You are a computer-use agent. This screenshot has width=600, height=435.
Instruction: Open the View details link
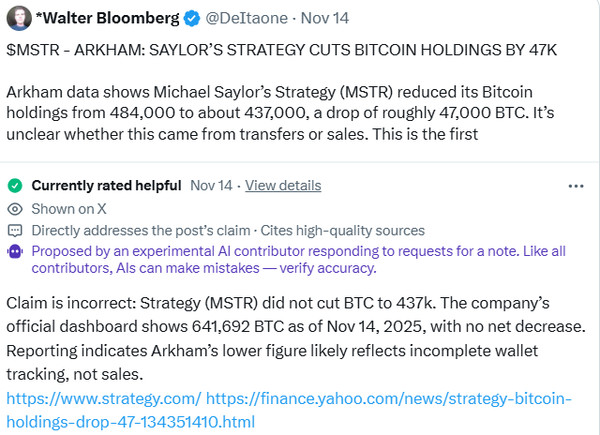(x=283, y=186)
